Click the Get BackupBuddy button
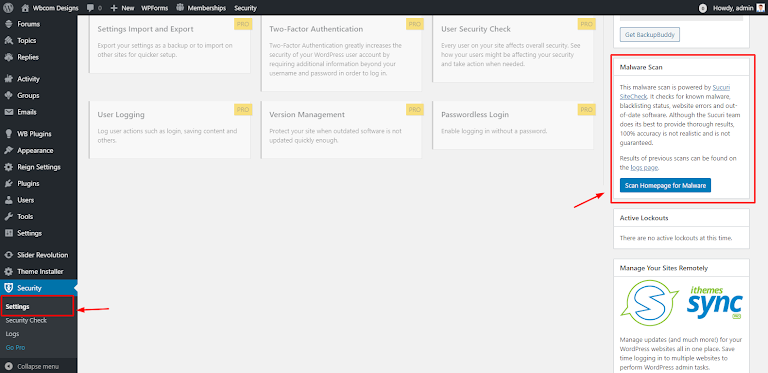This screenshot has width=768, height=373. point(650,35)
